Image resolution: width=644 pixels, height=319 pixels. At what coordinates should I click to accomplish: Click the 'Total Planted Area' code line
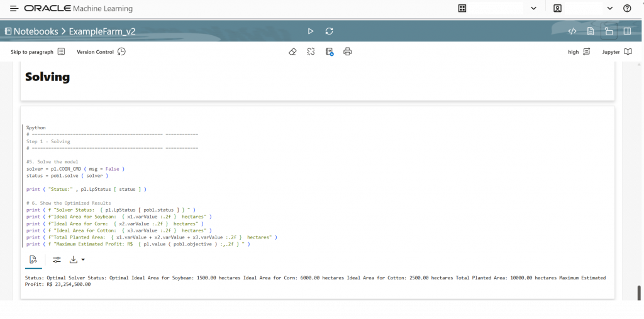[x=152, y=237]
